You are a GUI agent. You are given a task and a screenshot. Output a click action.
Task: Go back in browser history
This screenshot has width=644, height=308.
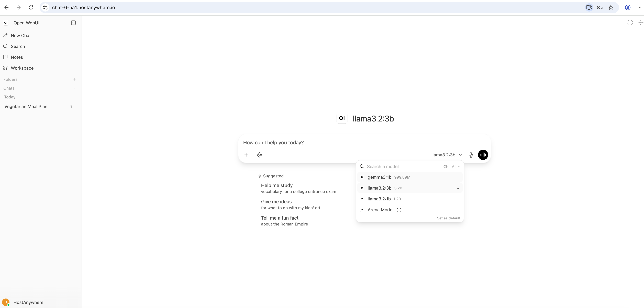[6, 7]
